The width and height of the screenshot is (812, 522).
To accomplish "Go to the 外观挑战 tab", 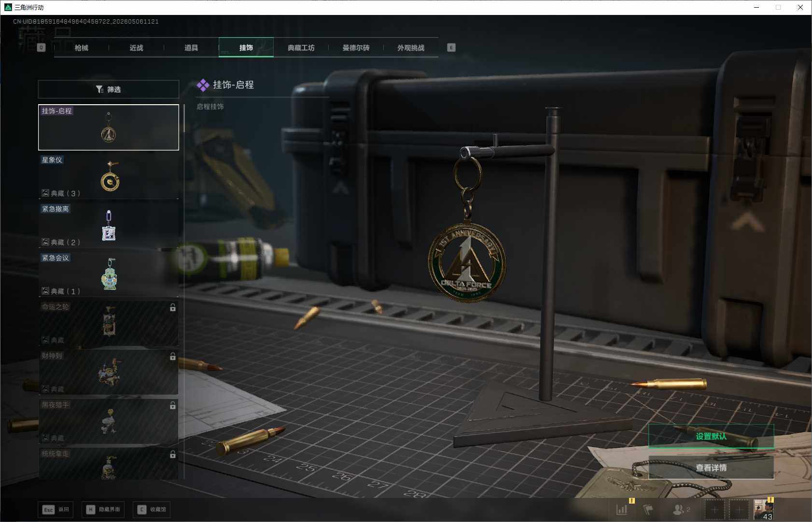I will coord(411,48).
